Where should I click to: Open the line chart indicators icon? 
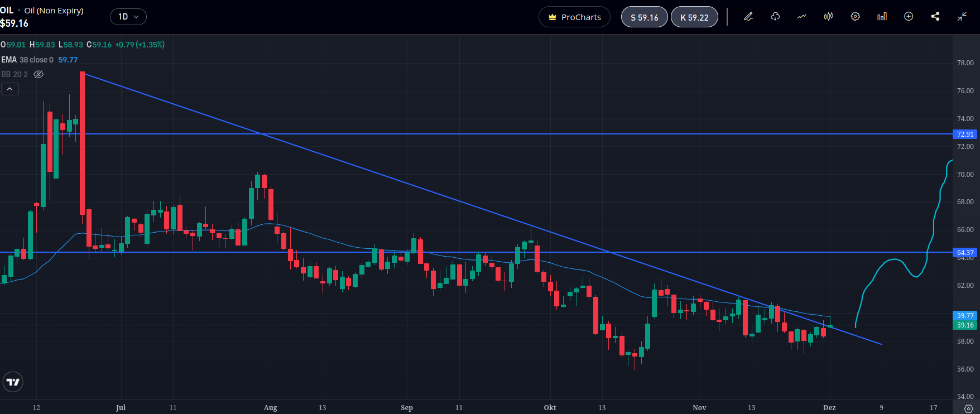coord(802,17)
